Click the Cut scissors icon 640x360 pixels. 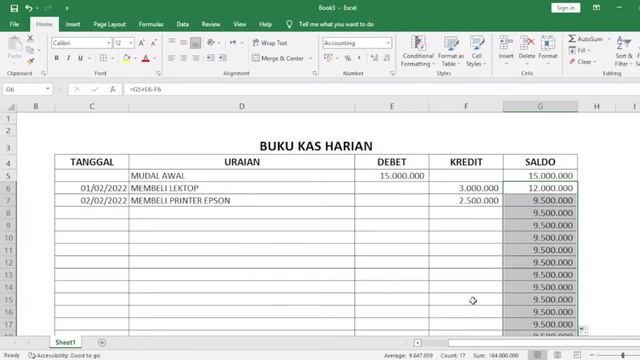point(30,38)
